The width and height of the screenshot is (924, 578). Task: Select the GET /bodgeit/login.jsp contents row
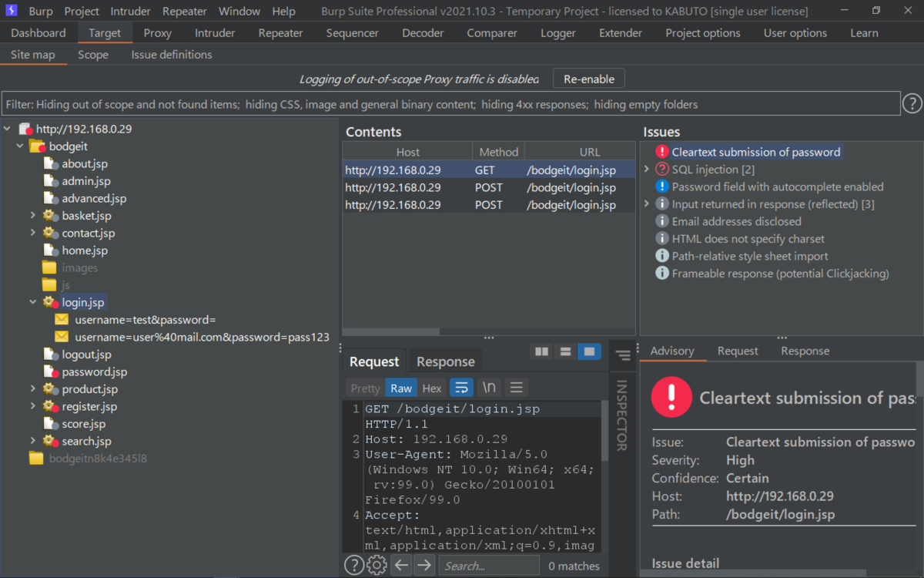(490, 170)
